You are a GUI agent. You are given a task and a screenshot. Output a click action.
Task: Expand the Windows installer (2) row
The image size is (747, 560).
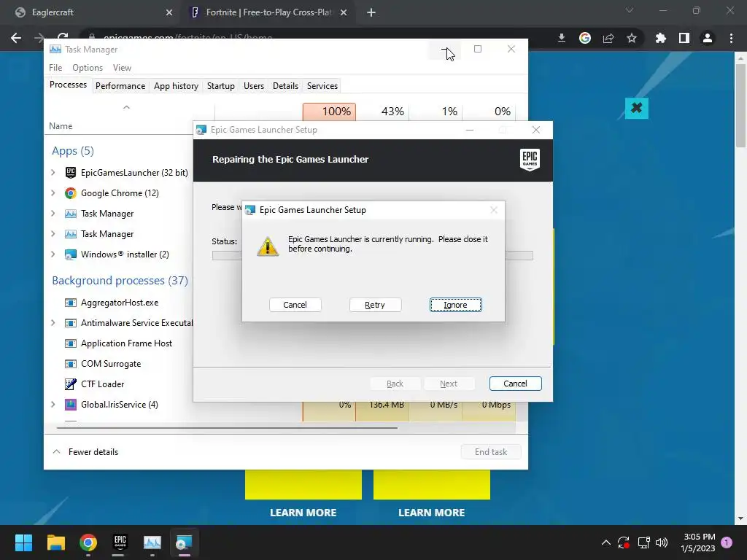tap(53, 254)
